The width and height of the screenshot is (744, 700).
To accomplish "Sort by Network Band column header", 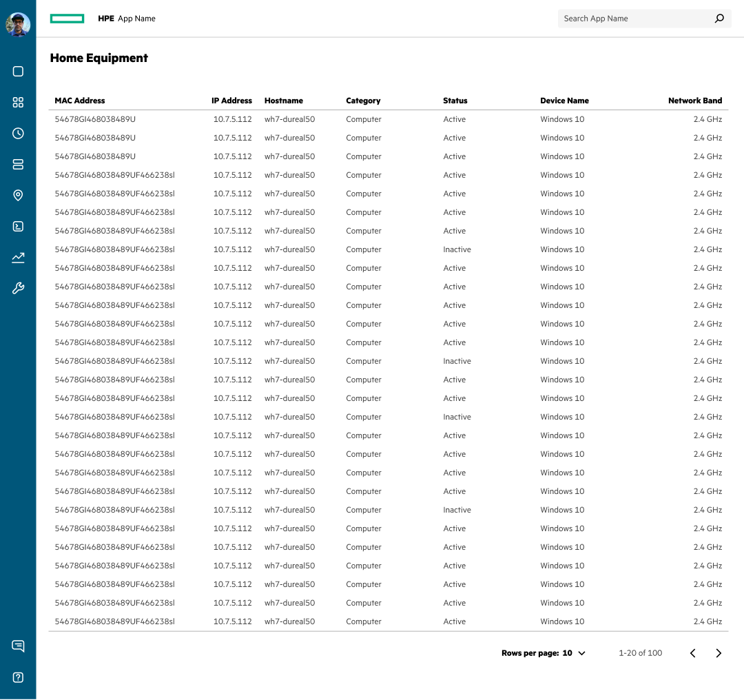I will coord(694,101).
